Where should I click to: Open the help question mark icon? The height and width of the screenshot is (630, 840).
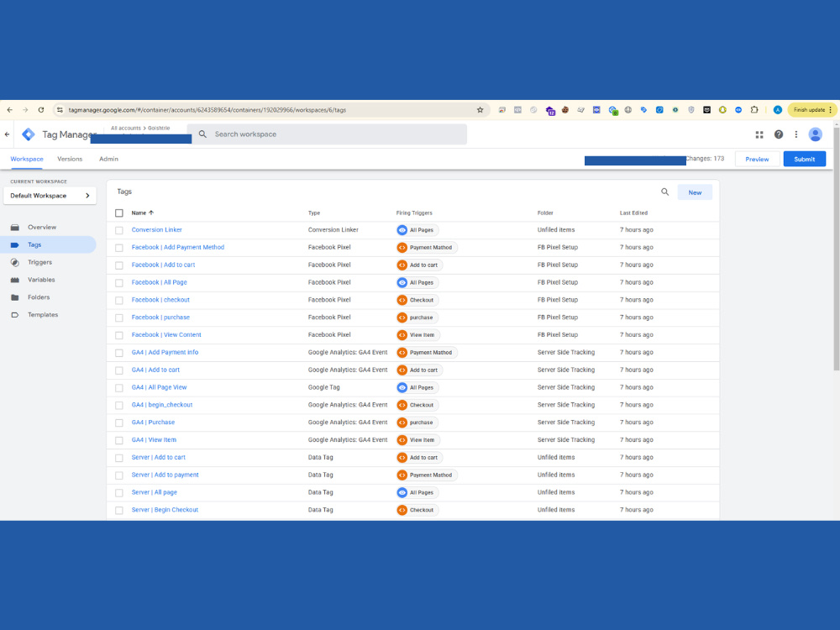(779, 134)
